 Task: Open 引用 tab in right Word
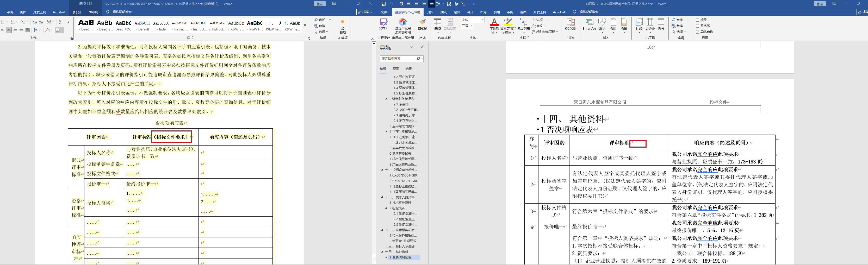[x=497, y=12]
